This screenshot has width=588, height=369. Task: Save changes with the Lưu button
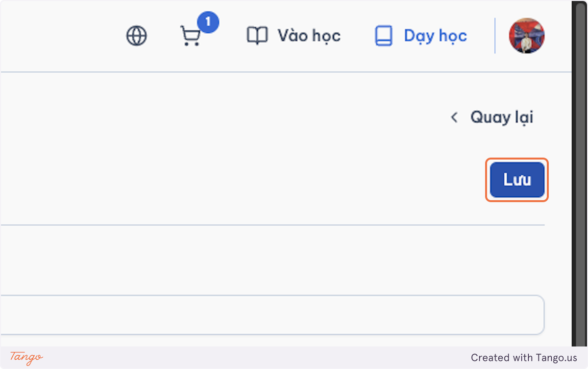(517, 180)
